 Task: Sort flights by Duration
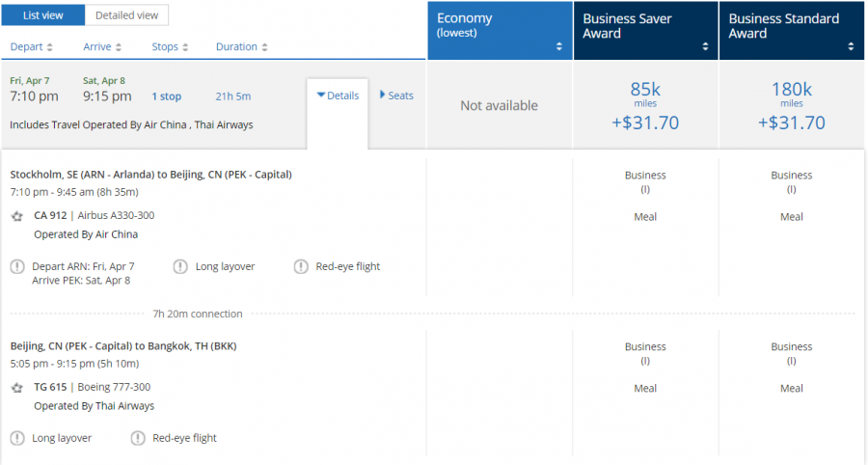click(x=242, y=46)
